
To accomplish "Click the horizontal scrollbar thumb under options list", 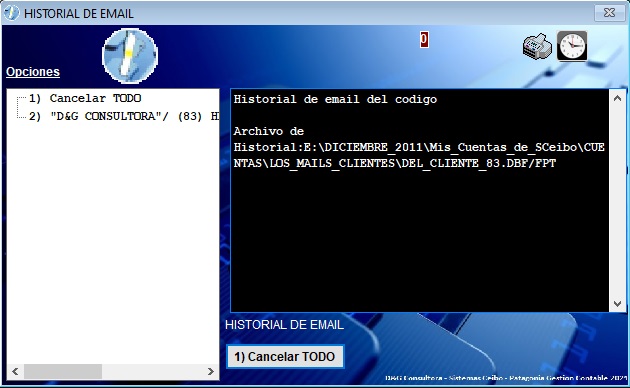I will 63,372.
